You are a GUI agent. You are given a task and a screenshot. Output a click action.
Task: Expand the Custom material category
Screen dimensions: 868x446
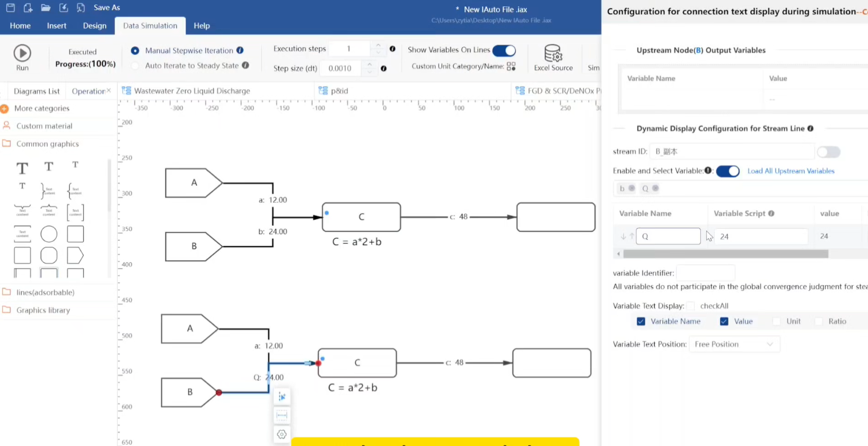pos(44,126)
